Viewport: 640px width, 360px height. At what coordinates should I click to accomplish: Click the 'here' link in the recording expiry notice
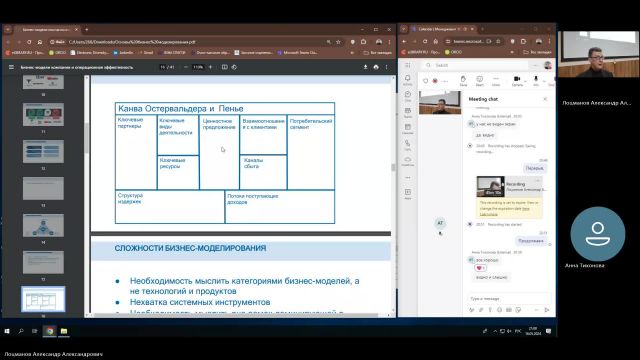point(526,209)
